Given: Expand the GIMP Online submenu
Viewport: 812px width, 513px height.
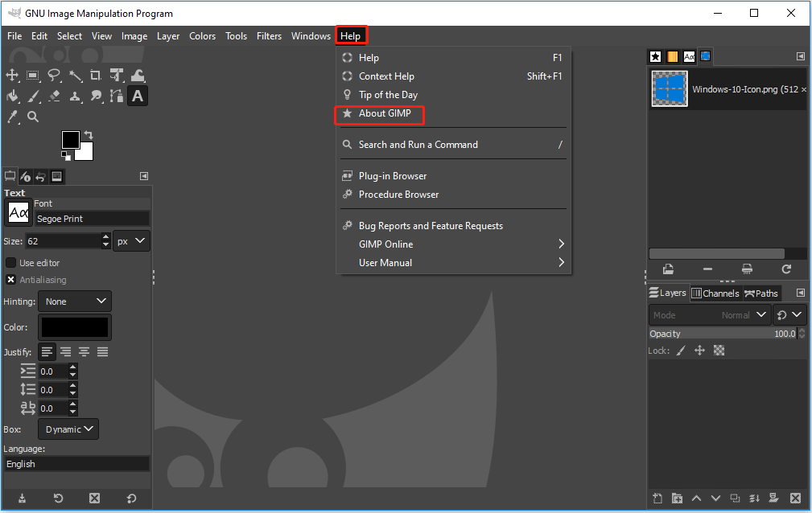Looking at the screenshot, I should 454,244.
